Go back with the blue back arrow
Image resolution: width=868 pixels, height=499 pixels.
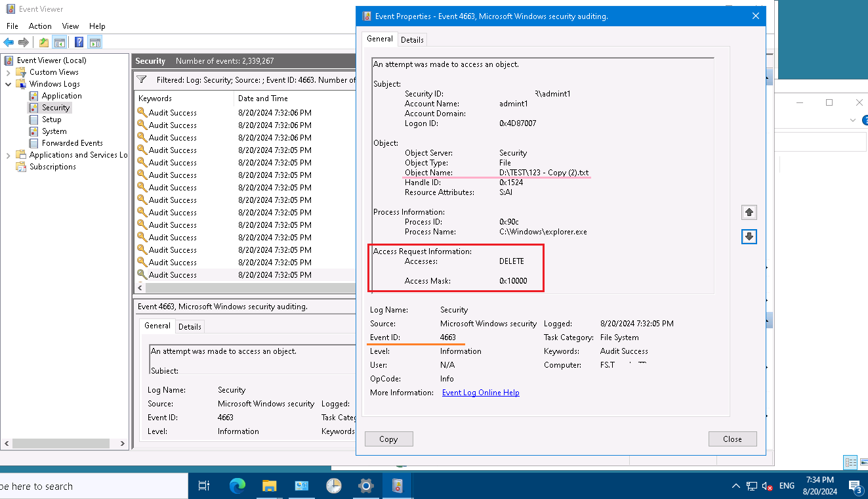tap(9, 42)
